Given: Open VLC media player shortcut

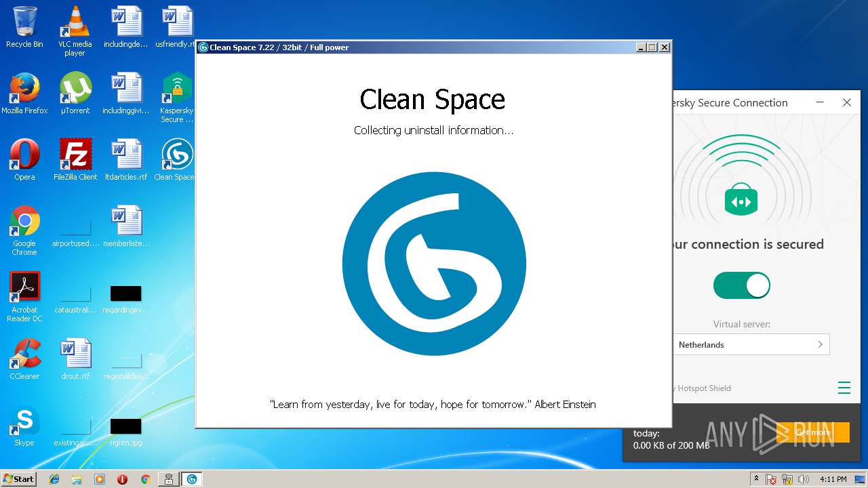Looking at the screenshot, I should (x=75, y=31).
